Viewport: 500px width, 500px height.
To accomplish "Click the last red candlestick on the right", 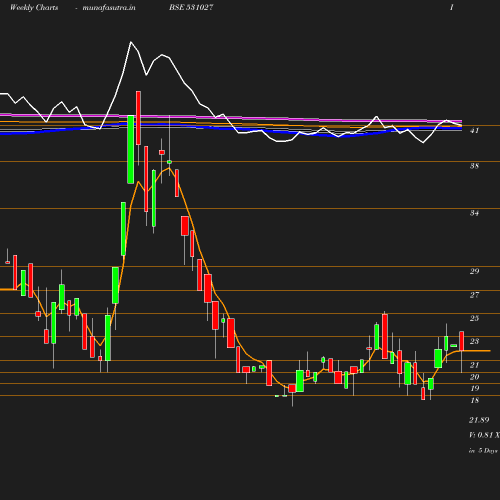I will tap(462, 341).
